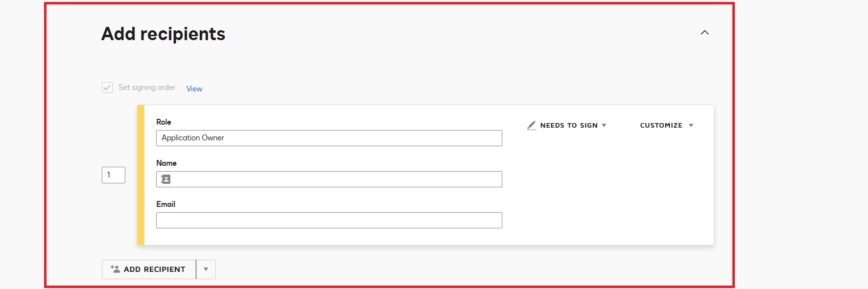The width and height of the screenshot is (868, 289).
Task: Click the add-person icon on Add Recipient
Action: [115, 269]
